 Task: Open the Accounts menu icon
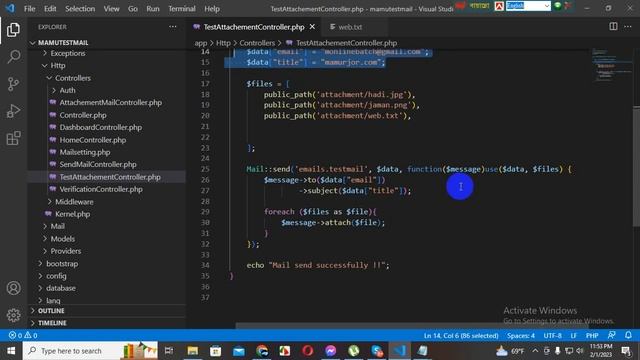pyautogui.click(x=13, y=288)
